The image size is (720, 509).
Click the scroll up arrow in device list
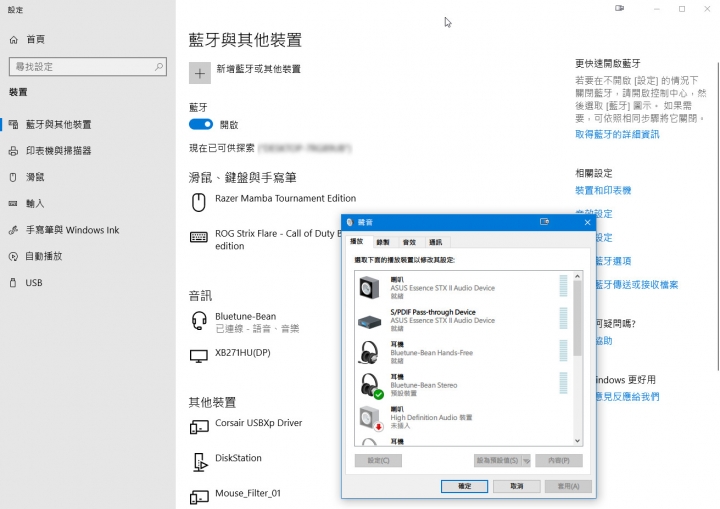tap(577, 276)
